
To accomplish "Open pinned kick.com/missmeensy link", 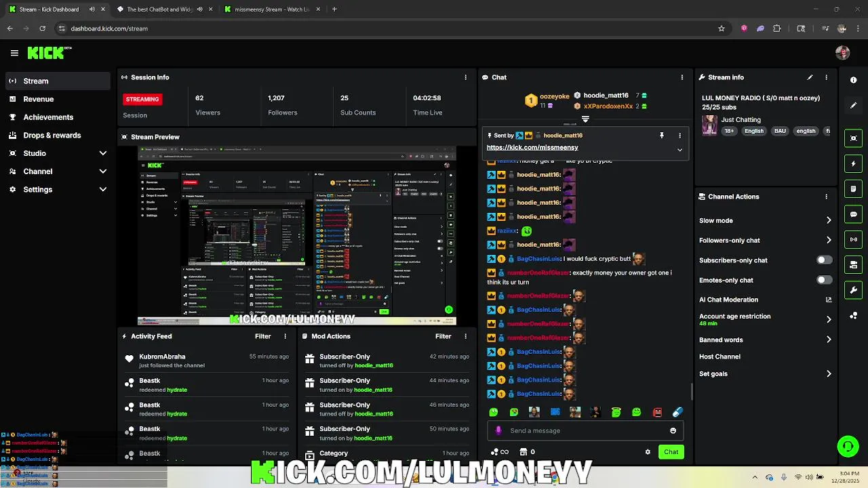I will [x=532, y=148].
